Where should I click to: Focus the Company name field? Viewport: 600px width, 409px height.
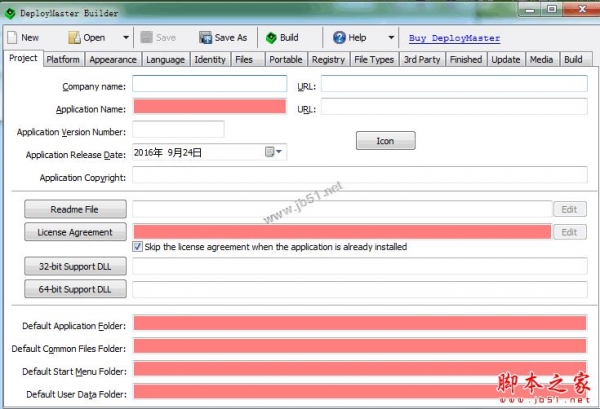pyautogui.click(x=210, y=83)
